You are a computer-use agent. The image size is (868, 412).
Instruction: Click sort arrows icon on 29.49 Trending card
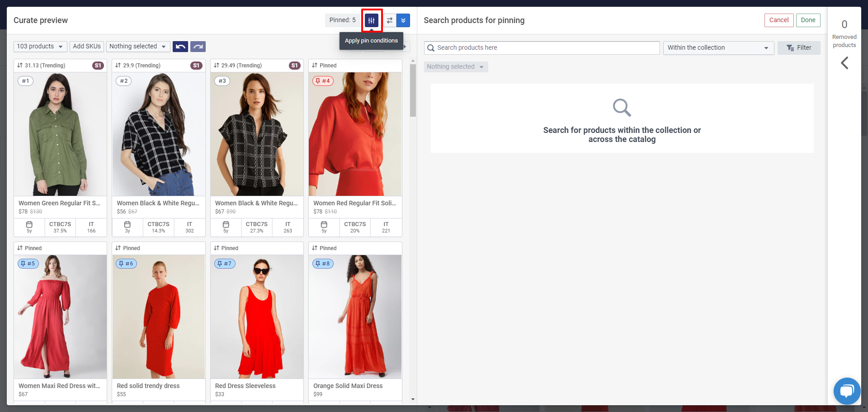(217, 66)
